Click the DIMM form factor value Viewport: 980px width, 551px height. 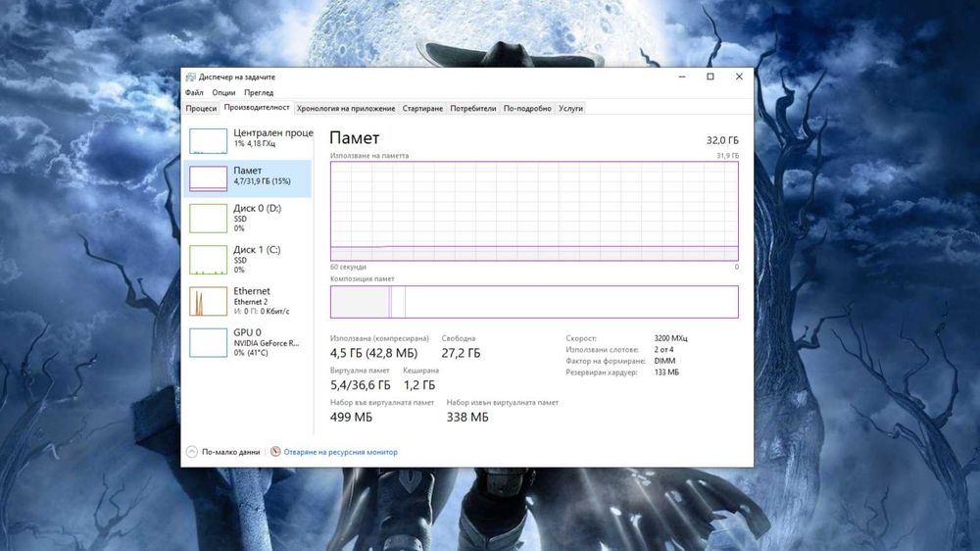click(x=664, y=361)
